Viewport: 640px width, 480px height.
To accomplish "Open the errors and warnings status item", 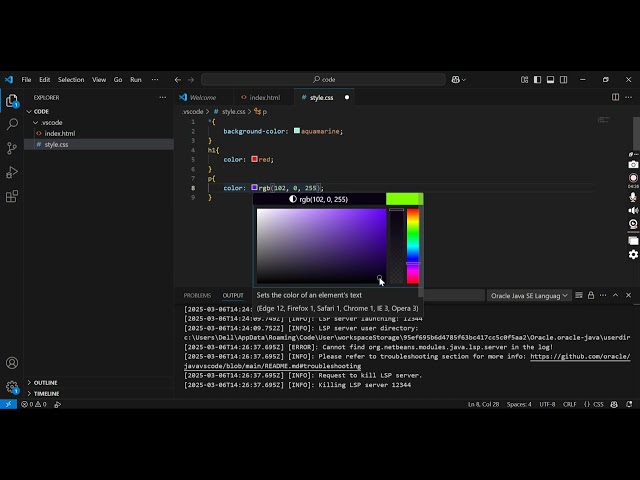I will 33,404.
